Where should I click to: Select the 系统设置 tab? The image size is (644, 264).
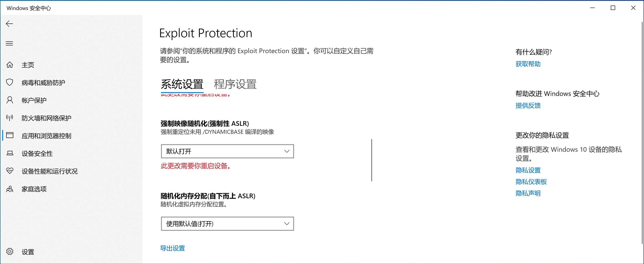(x=182, y=84)
